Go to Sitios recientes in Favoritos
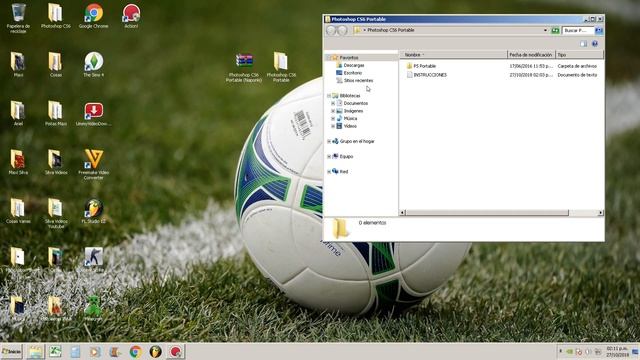This screenshot has width=640, height=360. [358, 80]
